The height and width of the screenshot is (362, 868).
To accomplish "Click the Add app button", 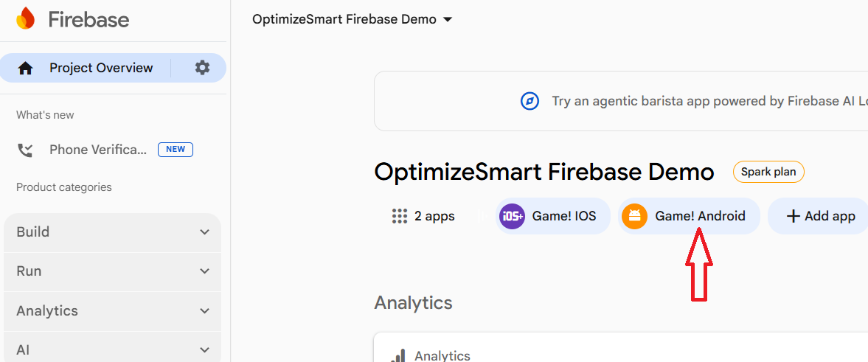I will point(821,216).
